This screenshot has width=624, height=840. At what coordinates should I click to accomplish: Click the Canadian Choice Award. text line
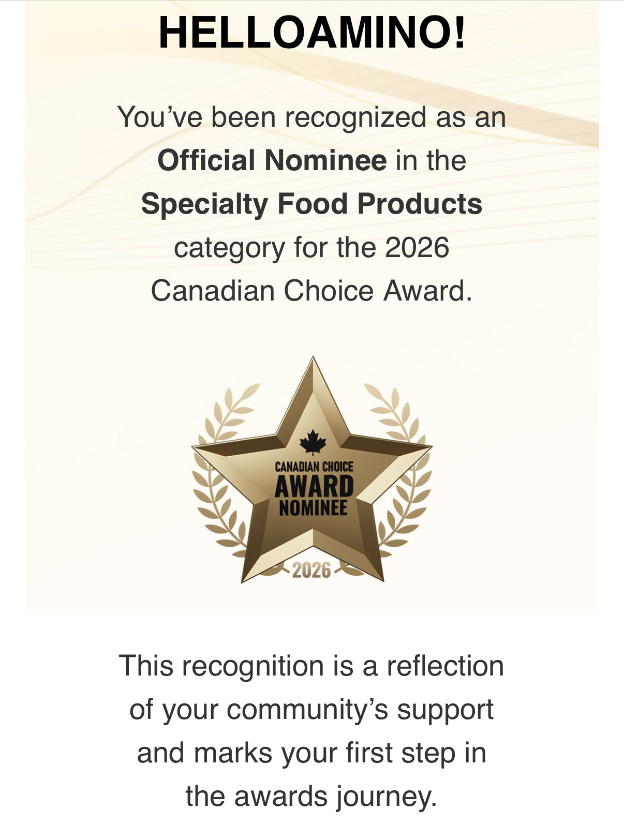[x=311, y=291]
